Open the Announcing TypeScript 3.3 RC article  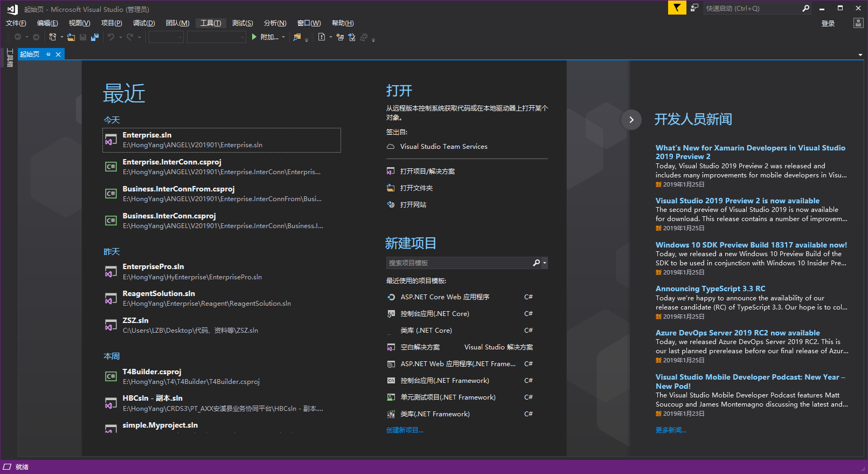click(x=710, y=289)
